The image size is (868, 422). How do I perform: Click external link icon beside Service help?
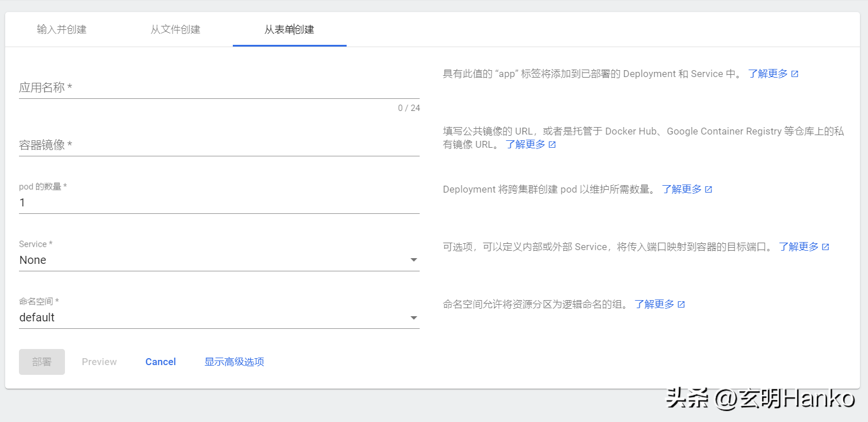[x=825, y=247]
